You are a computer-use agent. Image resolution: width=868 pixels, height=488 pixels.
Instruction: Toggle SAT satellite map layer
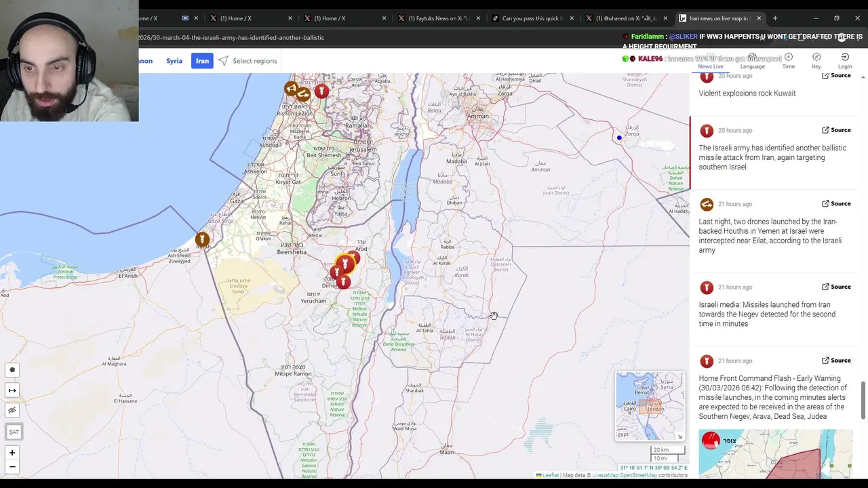[14, 432]
